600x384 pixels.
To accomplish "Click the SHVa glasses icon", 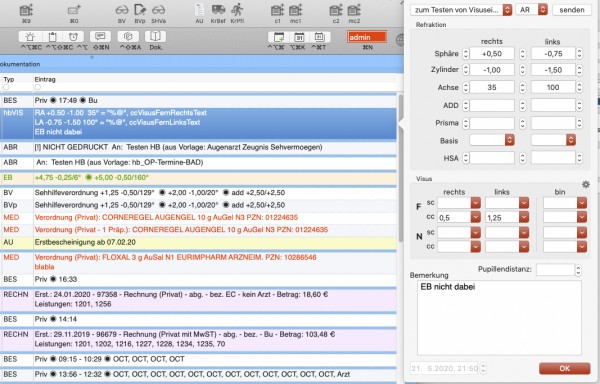I will (x=158, y=10).
